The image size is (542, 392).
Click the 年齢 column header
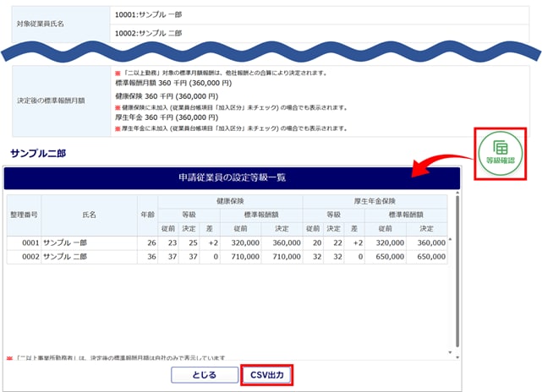(148, 215)
